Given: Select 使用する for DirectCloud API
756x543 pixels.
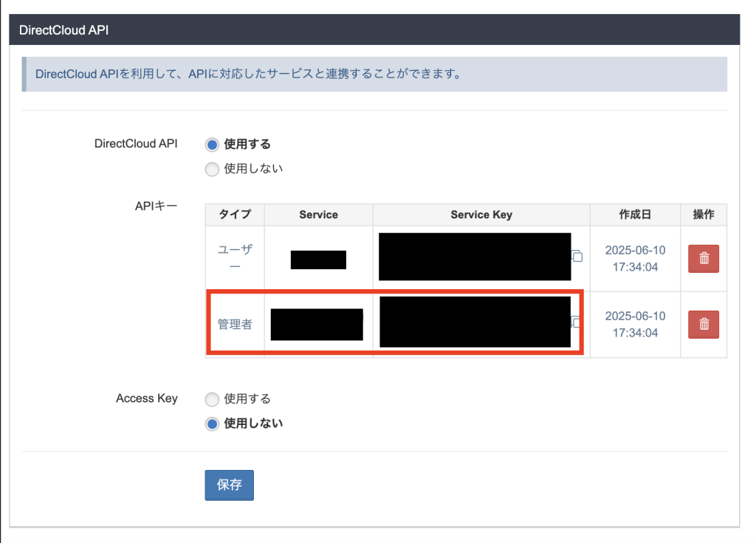Looking at the screenshot, I should pyautogui.click(x=213, y=145).
